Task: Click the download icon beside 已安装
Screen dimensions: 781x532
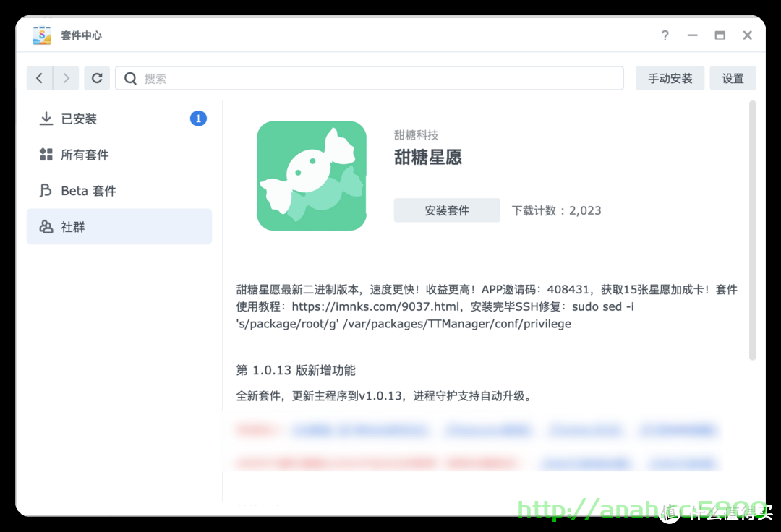Action: tap(46, 119)
